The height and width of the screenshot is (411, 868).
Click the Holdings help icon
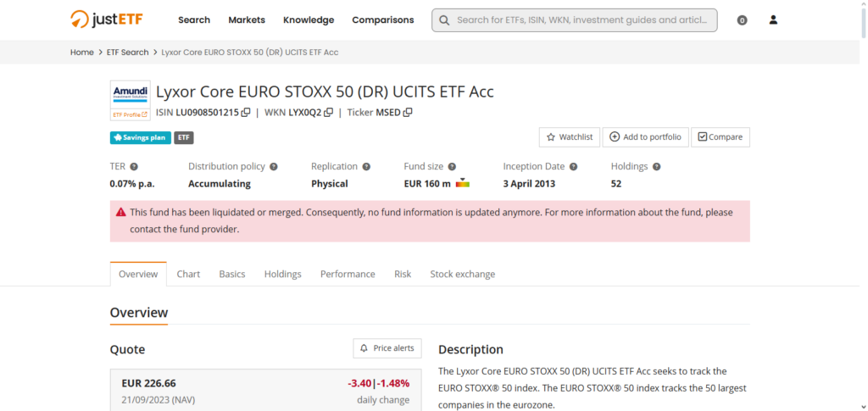click(657, 166)
